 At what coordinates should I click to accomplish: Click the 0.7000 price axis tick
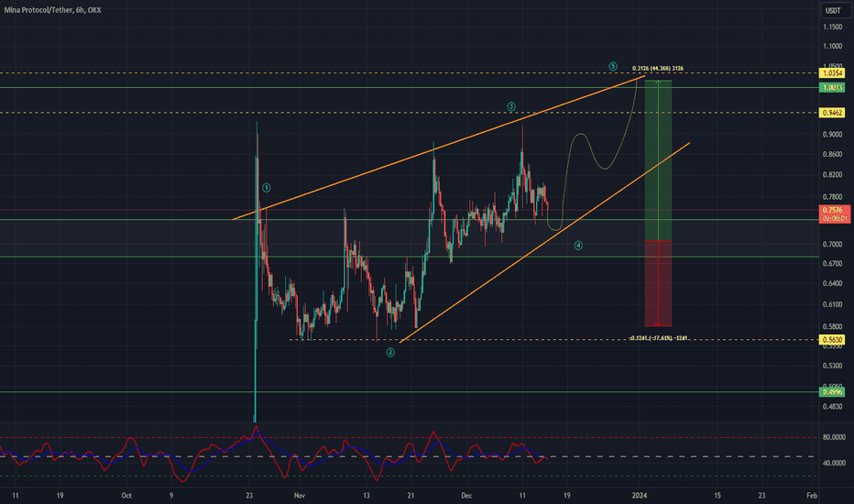[833, 245]
